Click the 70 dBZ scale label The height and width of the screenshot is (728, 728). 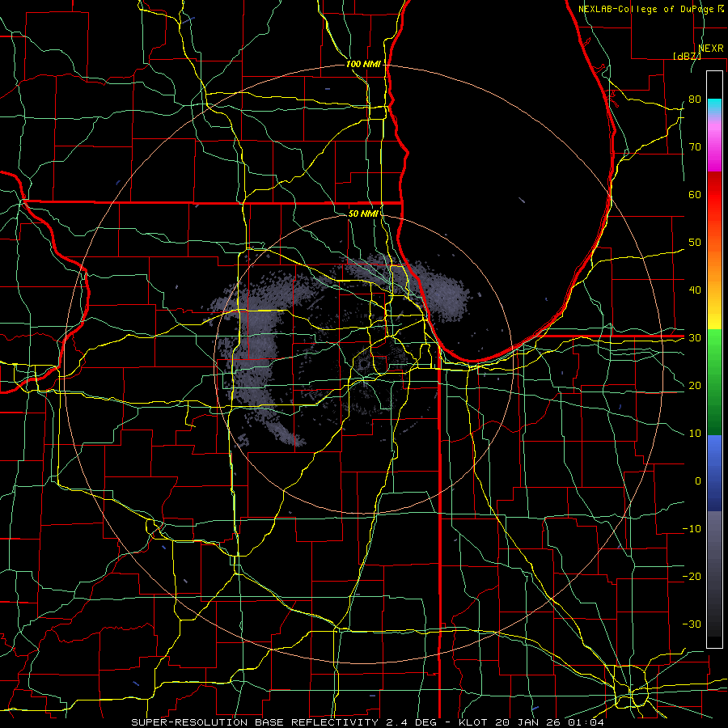tap(695, 147)
